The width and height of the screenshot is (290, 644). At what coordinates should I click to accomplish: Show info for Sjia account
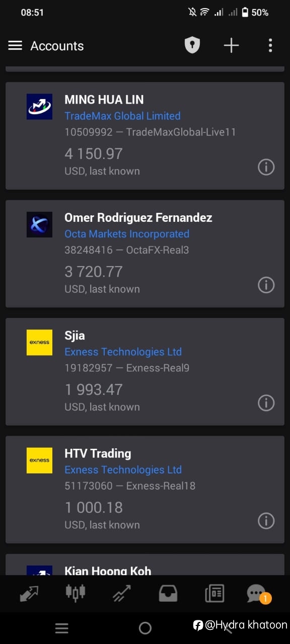click(x=266, y=403)
